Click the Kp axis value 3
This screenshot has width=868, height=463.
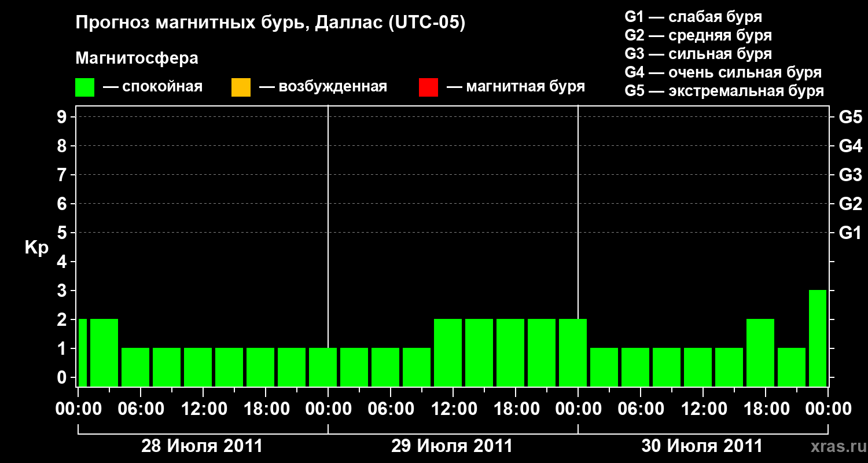(x=63, y=291)
